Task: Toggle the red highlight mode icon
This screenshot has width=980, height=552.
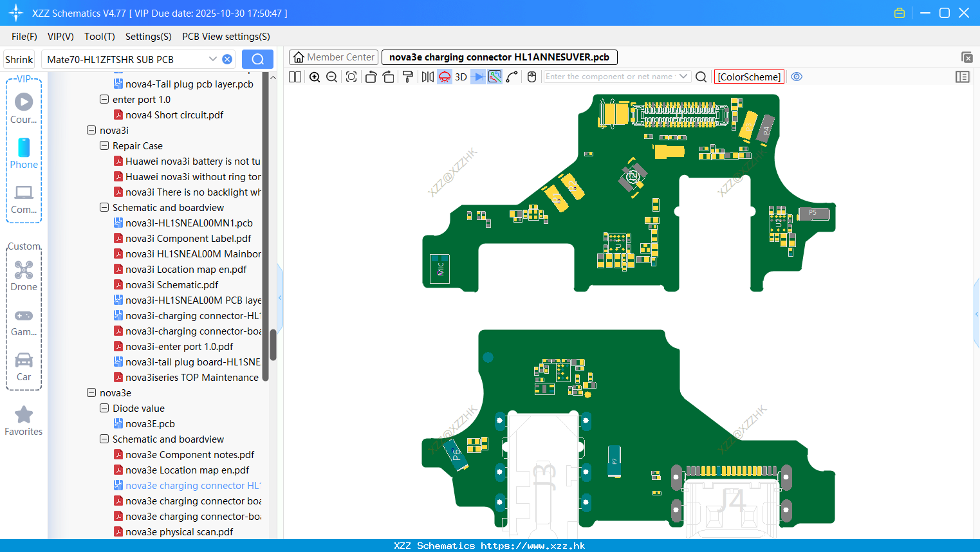Action: [x=445, y=77]
